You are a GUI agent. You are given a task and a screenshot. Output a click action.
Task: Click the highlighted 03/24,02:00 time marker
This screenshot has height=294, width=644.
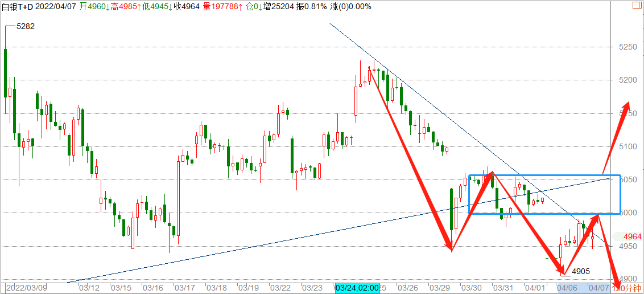coord(357,288)
